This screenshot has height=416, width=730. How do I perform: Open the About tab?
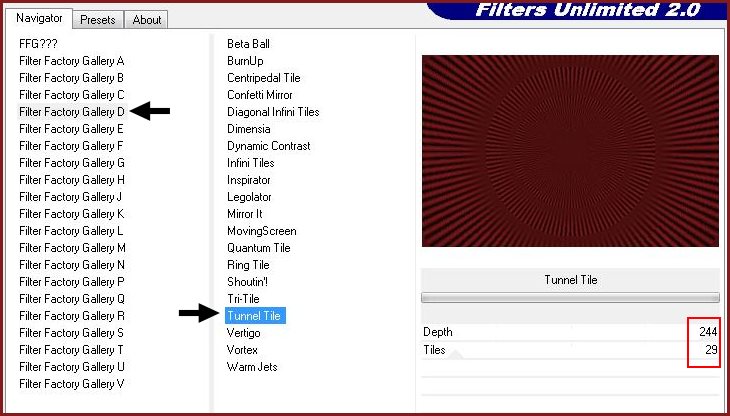147,19
